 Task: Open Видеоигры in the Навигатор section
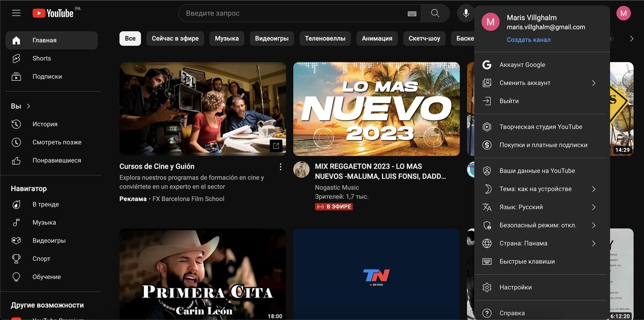point(52,241)
